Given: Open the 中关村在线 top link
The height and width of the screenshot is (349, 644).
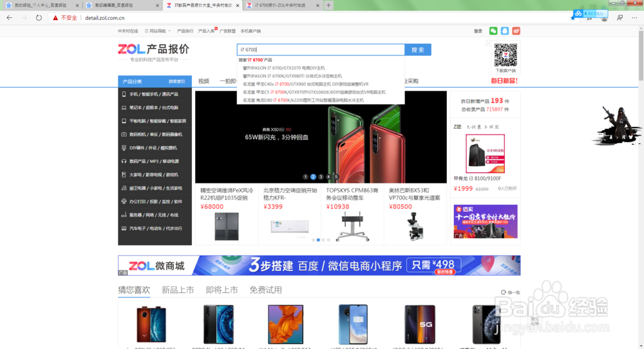Looking at the screenshot, I should (128, 31).
